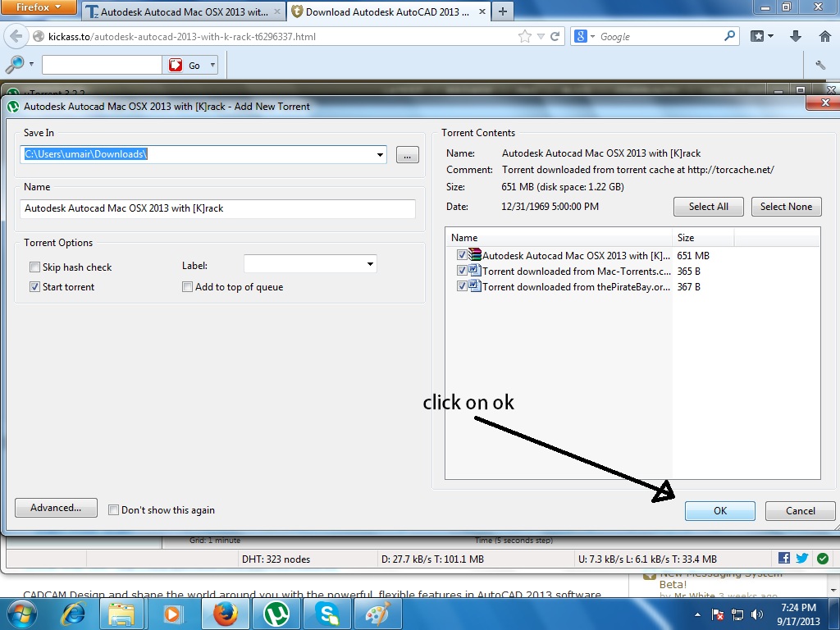Go to Firefox home page
The image size is (840, 630).
pos(825,36)
